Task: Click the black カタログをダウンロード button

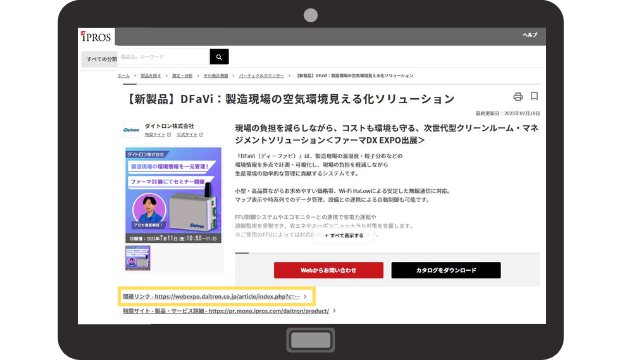Action: point(446,270)
